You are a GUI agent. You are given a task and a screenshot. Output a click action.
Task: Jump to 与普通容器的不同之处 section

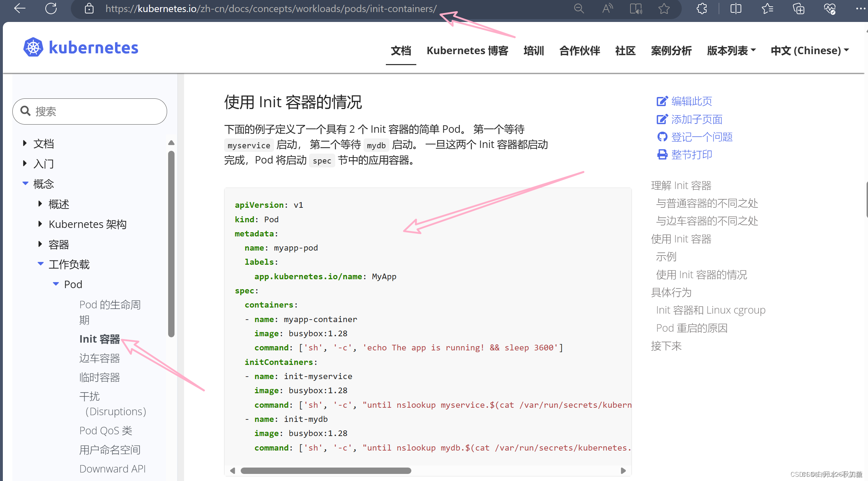(x=707, y=203)
